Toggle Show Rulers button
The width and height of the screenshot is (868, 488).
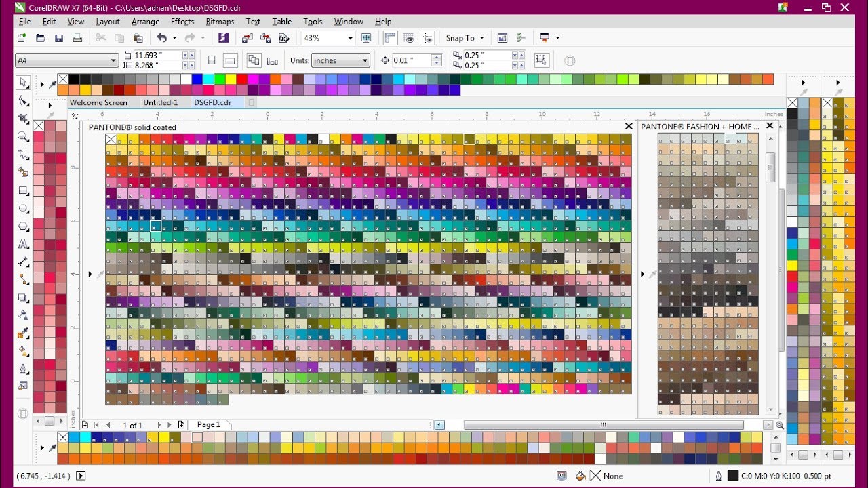391,38
